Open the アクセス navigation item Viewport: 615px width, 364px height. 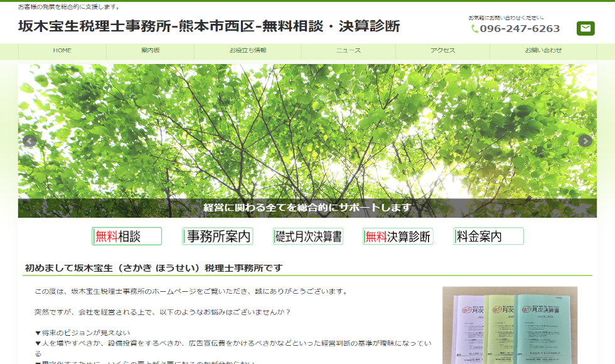(442, 51)
